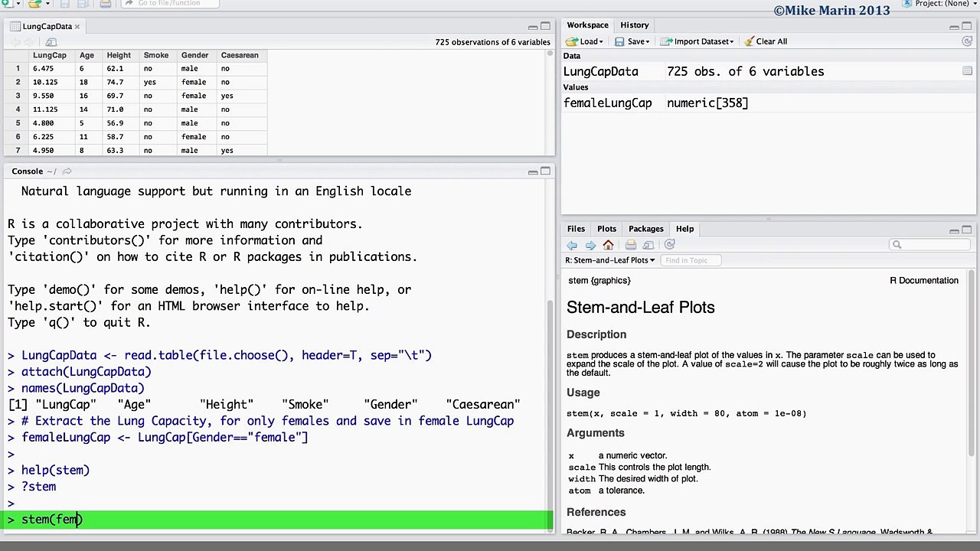Go forward in the Help pane
The image size is (980, 551).
(590, 245)
